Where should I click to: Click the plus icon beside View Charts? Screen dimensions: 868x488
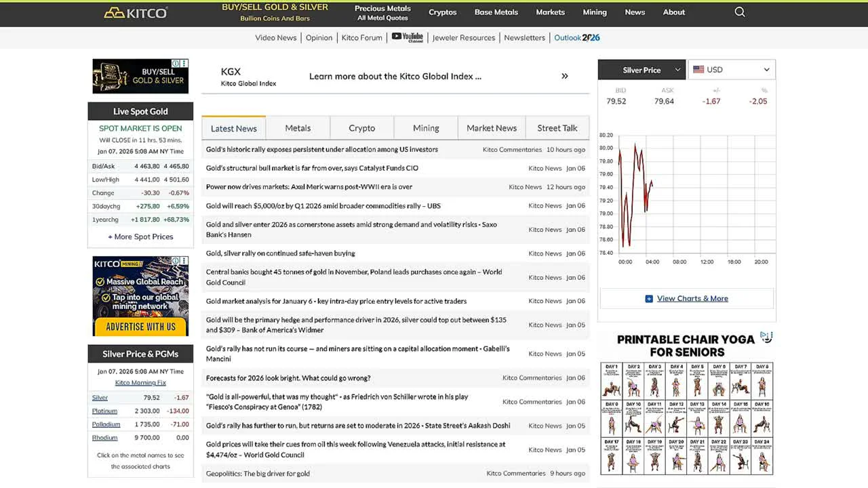pyautogui.click(x=649, y=298)
